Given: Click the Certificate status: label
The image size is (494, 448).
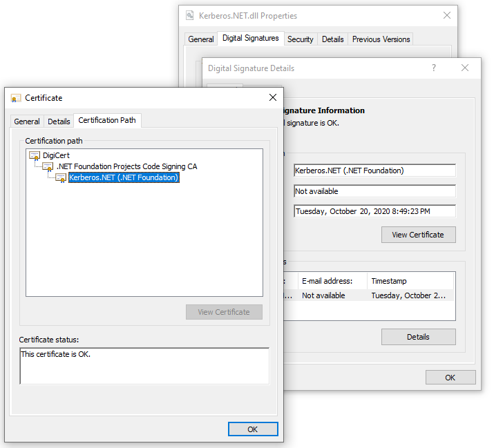Looking at the screenshot, I should (x=49, y=340).
